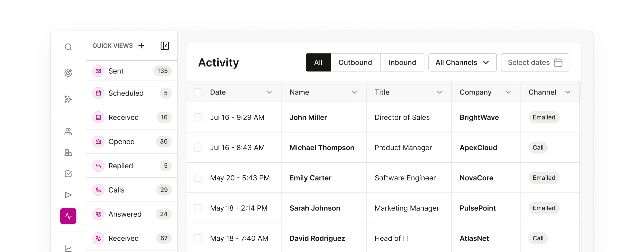Select the highlighted activity pulse icon

point(68,216)
